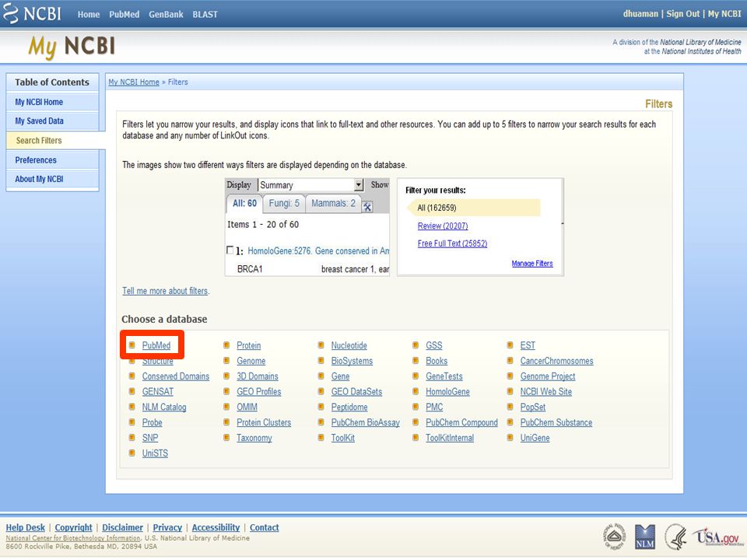Open Tell me more about filters link
Screen dimensions: 747x560
click(x=165, y=290)
